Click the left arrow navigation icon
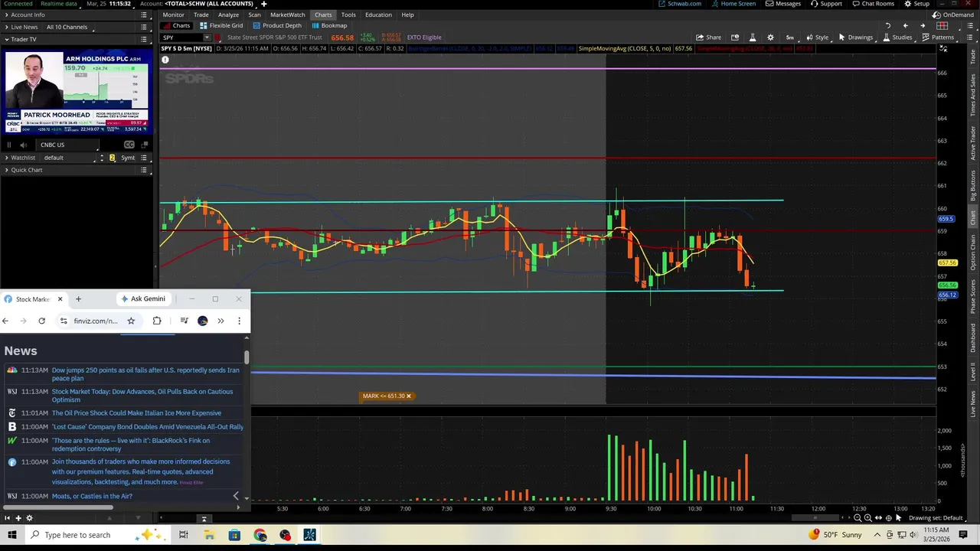Viewport: 980px width, 551px height. [905, 25]
